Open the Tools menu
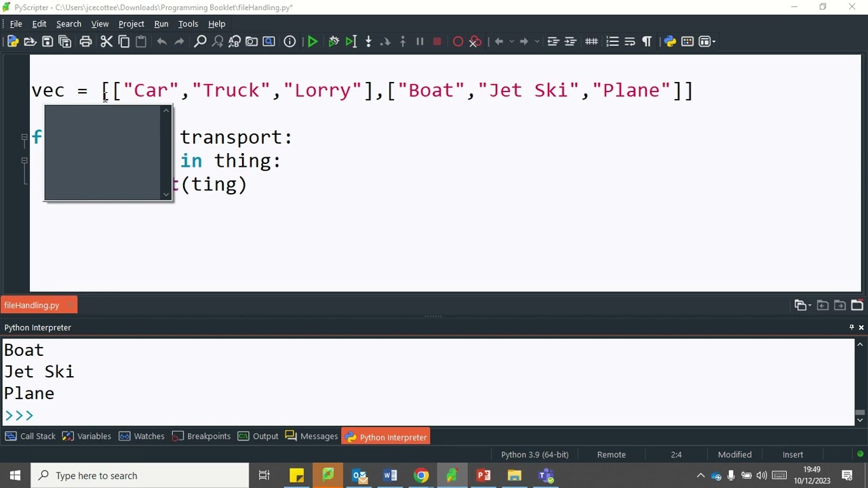This screenshot has height=488, width=868. (x=188, y=24)
